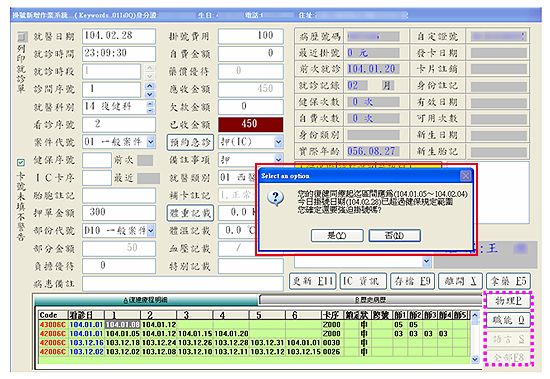Click the 更新 F11 button
550x379 pixels.
313,281
